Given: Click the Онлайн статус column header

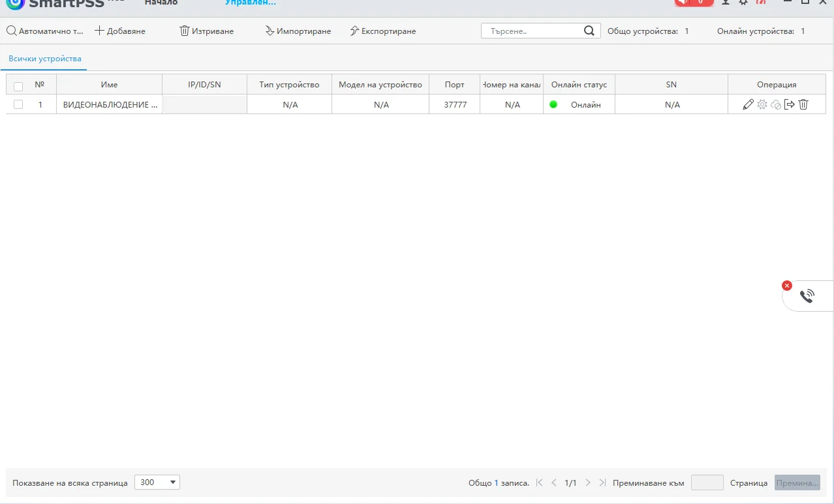Looking at the screenshot, I should point(579,85).
